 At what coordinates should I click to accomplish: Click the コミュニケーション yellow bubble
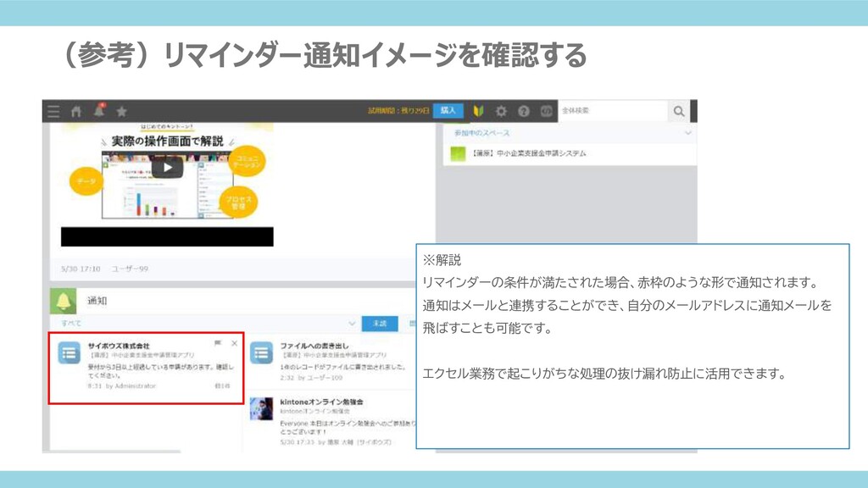247,162
